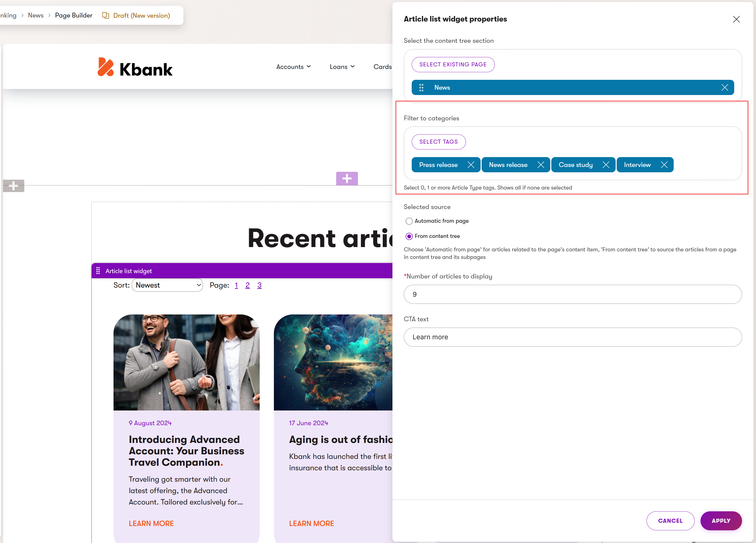
Task: Click the purple add widget plus button
Action: (x=347, y=178)
